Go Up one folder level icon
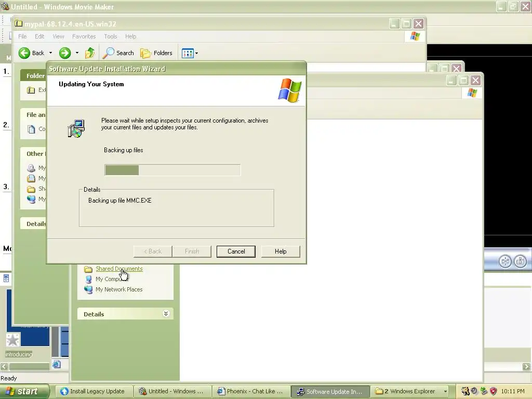Image resolution: width=532 pixels, height=399 pixels. point(90,53)
